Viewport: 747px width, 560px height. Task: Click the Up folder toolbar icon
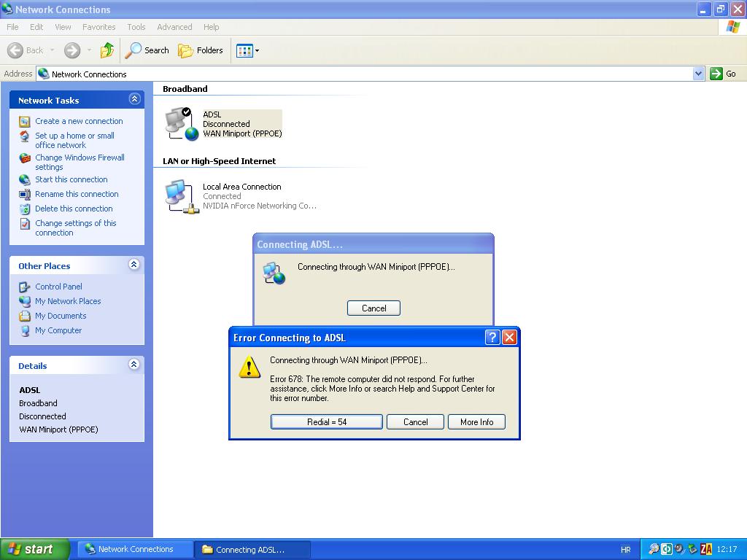coord(107,50)
